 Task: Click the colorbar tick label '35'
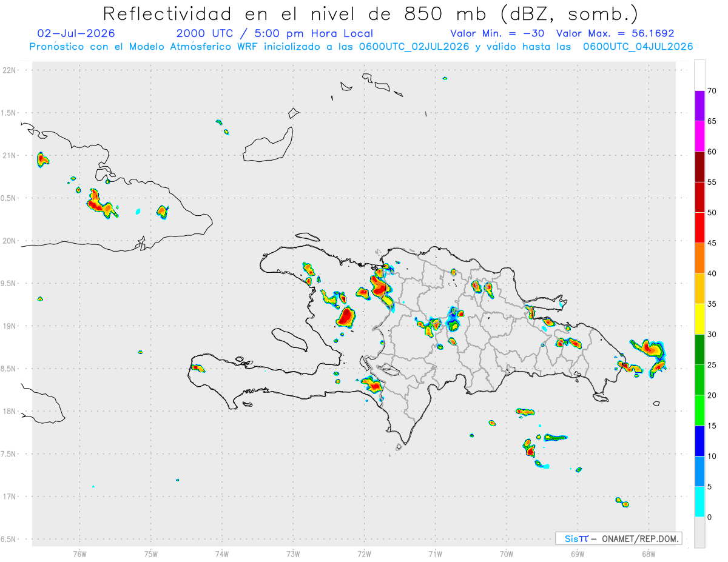pyautogui.click(x=712, y=304)
